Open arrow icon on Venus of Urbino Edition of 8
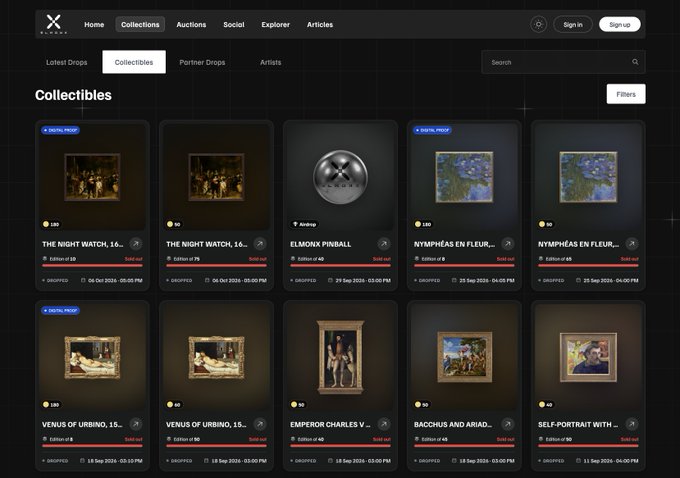The width and height of the screenshot is (680, 478). click(136, 424)
